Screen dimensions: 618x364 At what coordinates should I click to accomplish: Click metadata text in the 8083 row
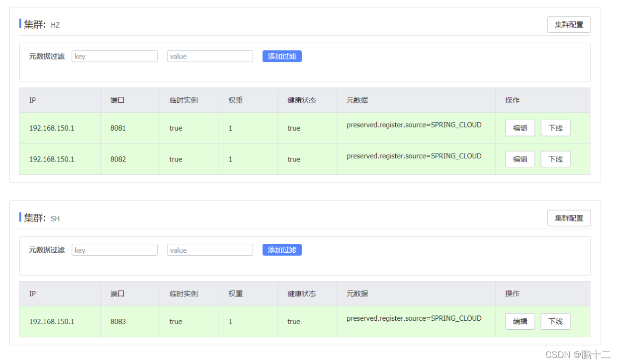[x=414, y=318]
